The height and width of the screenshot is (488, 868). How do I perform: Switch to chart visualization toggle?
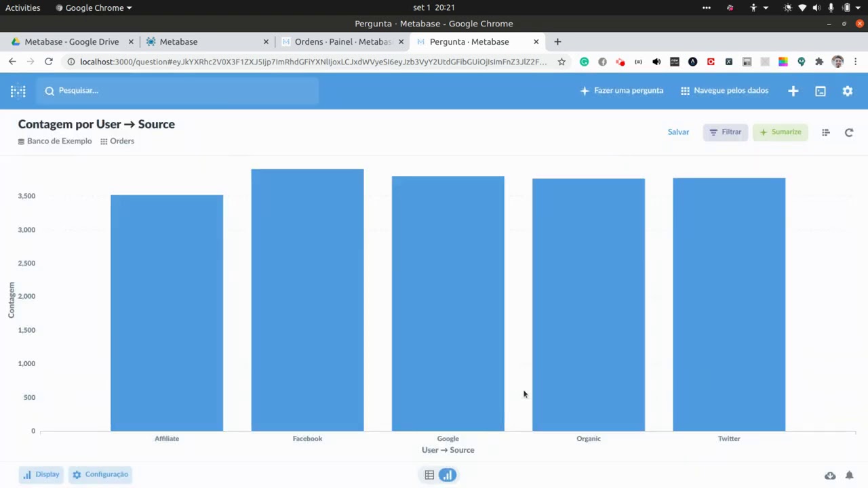[448, 475]
